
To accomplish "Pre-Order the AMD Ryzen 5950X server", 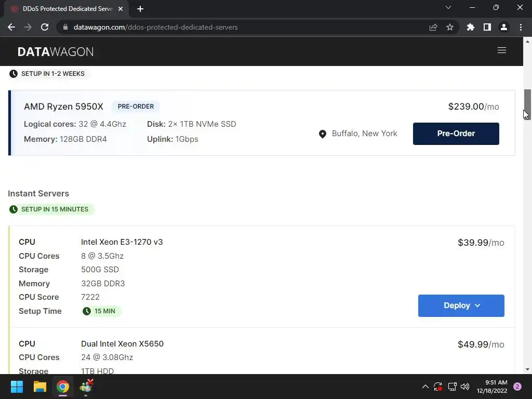I will pyautogui.click(x=456, y=134).
